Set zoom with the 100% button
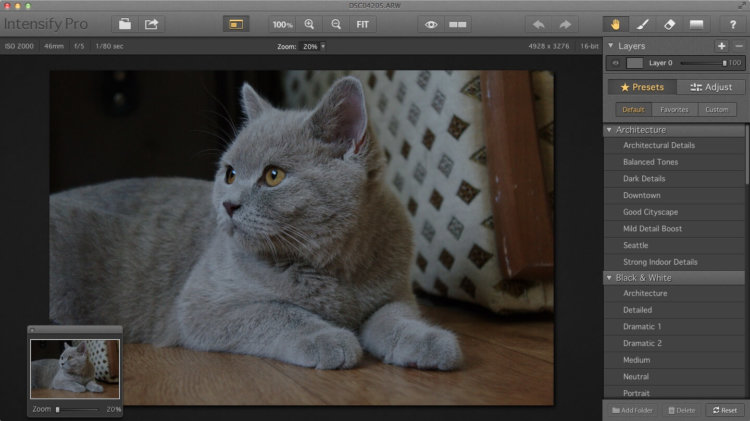 (x=282, y=24)
